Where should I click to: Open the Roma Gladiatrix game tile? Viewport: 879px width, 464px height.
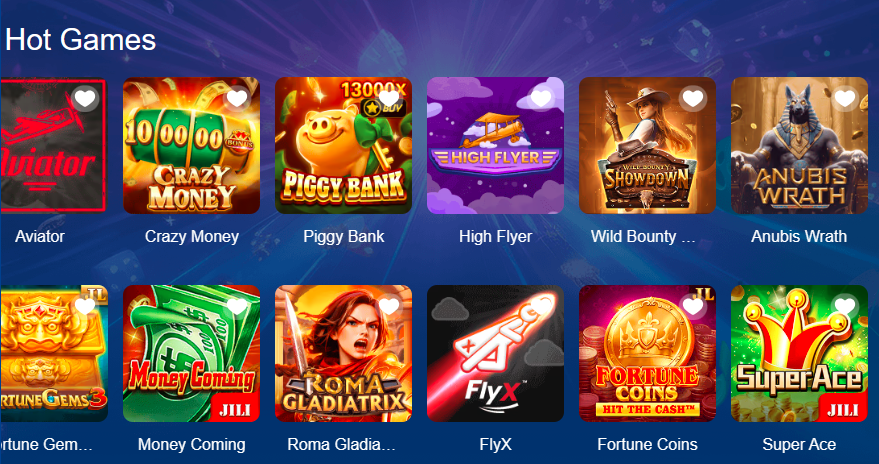[344, 354]
